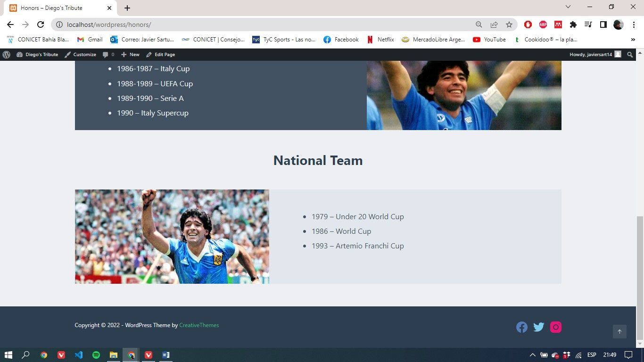Reload the page
The image size is (644, 362).
(41, 25)
